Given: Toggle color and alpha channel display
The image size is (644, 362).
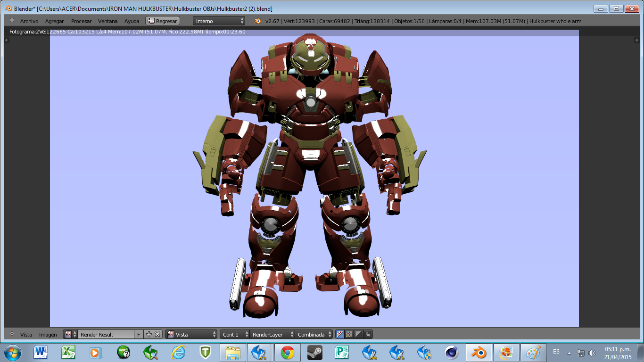Looking at the screenshot, I should (x=340, y=334).
